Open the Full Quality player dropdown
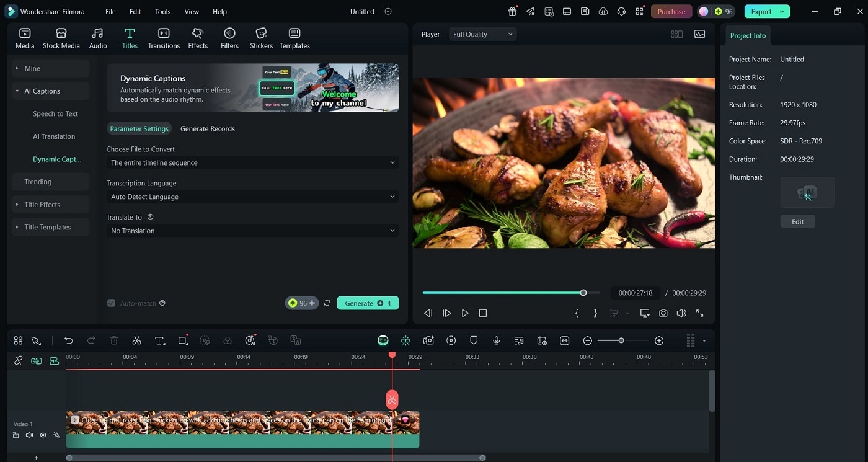 pyautogui.click(x=482, y=34)
